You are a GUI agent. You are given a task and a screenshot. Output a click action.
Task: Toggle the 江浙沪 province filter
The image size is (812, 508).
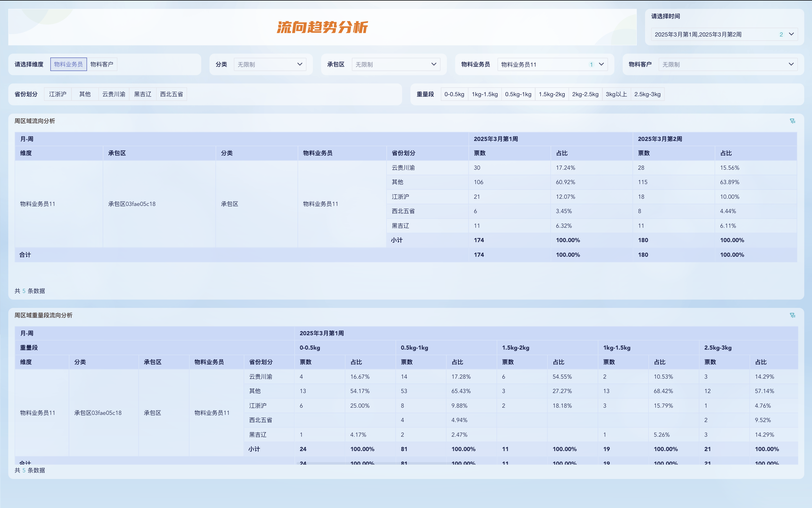[x=57, y=94]
